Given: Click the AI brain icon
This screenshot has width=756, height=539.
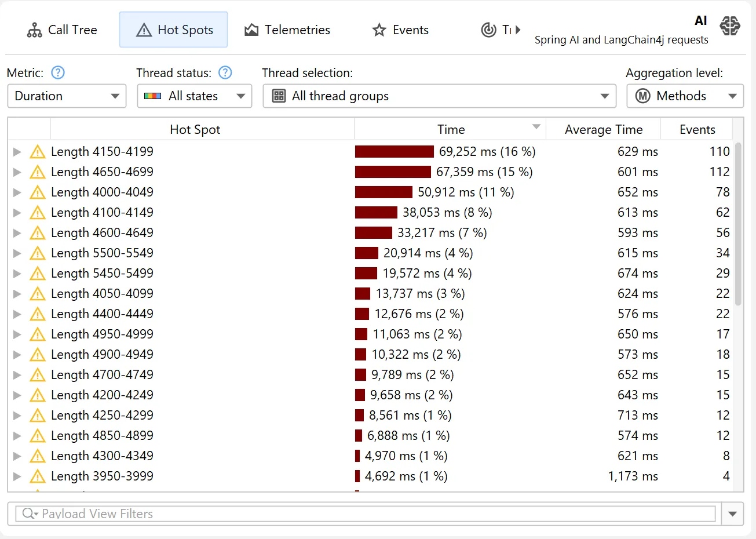Looking at the screenshot, I should (x=730, y=26).
